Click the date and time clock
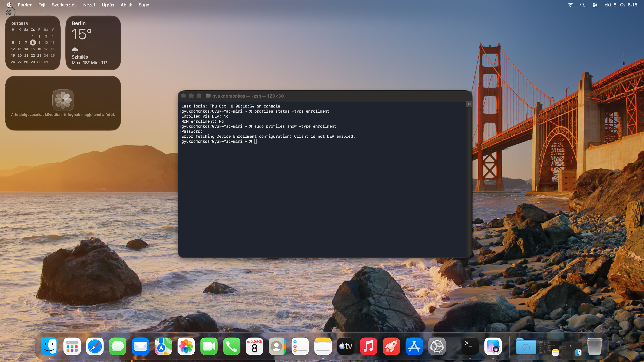The image size is (644, 362). (x=621, y=5)
